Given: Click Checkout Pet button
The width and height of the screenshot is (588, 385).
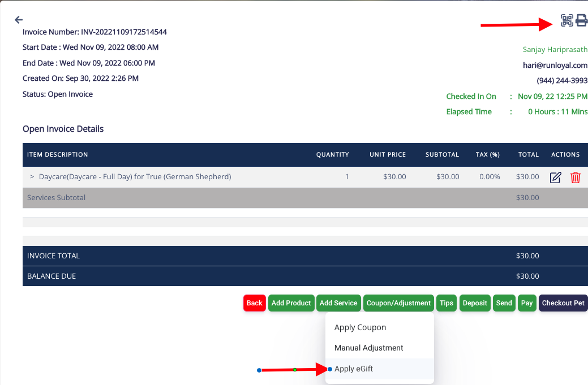Looking at the screenshot, I should (x=563, y=303).
